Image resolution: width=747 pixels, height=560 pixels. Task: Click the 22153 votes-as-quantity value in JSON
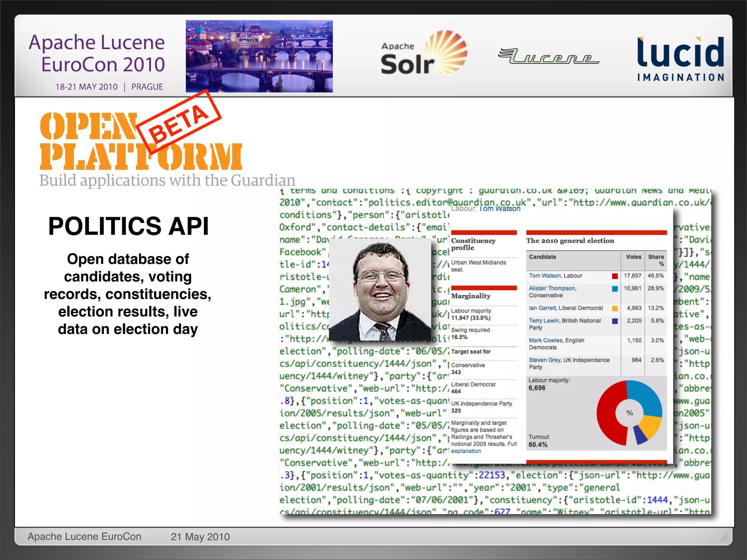[x=492, y=475]
